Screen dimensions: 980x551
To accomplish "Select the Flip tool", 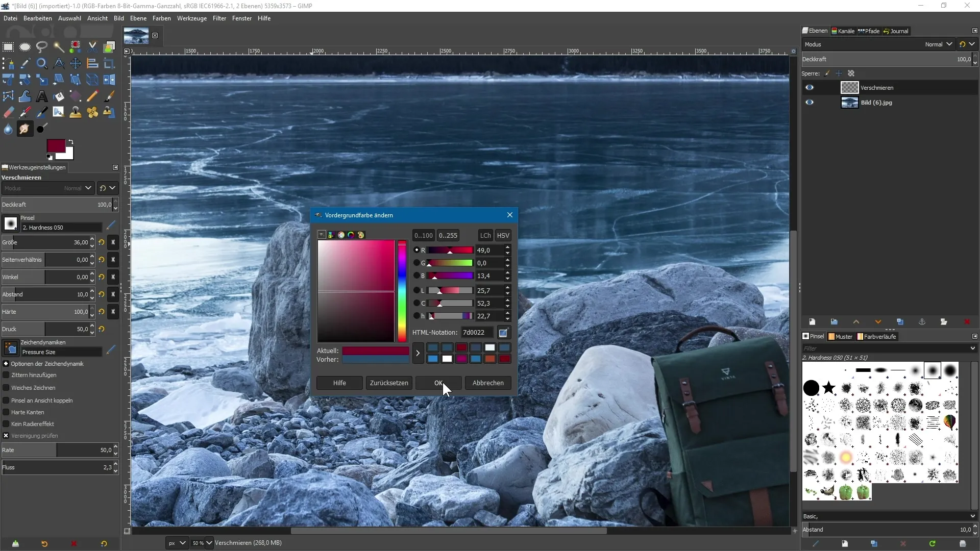I will click(x=109, y=80).
